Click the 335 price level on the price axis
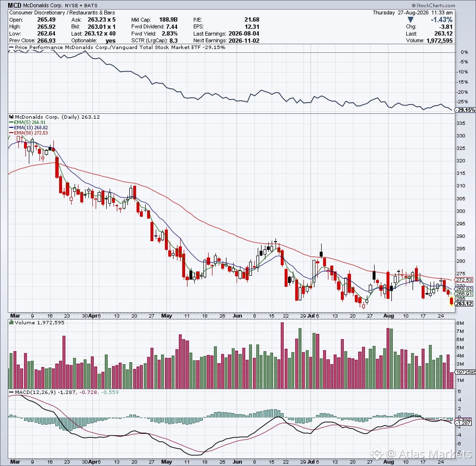The width and height of the screenshot is (476, 466). [x=461, y=123]
